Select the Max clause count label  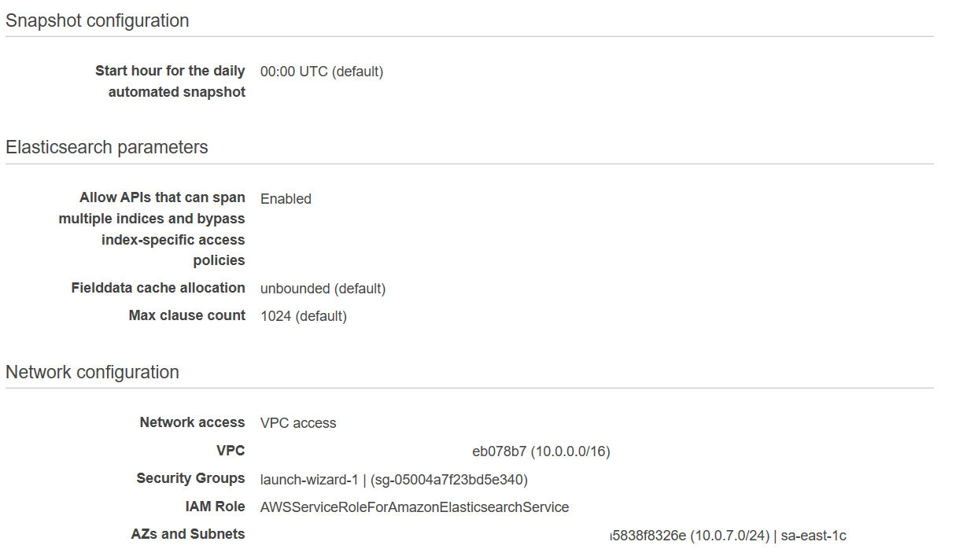point(187,315)
